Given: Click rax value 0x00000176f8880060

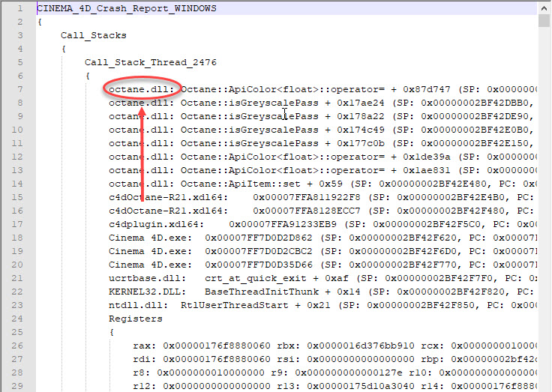Looking at the screenshot, I should 217,346.
